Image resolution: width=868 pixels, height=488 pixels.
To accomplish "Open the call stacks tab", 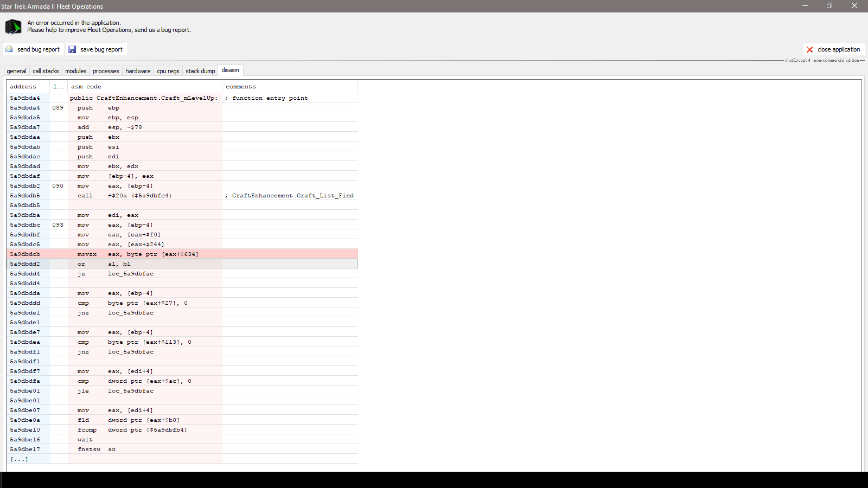I will (x=46, y=71).
